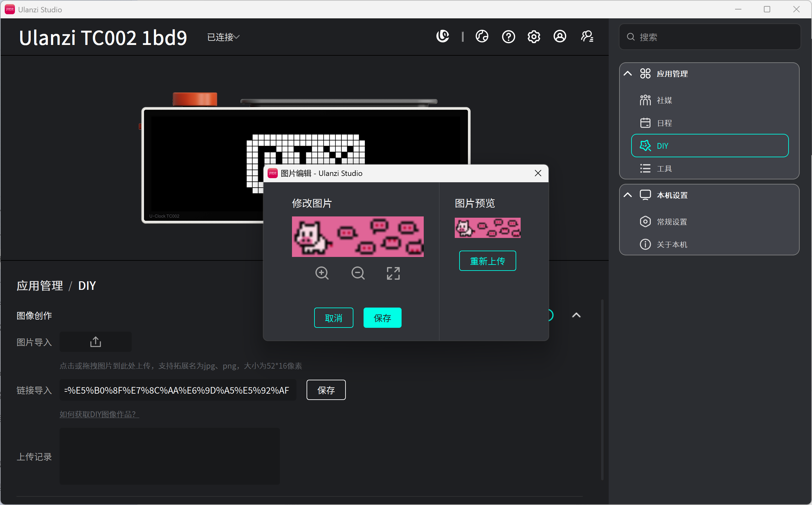Click the 本机设置 monitor icon
The width and height of the screenshot is (812, 505).
645,195
